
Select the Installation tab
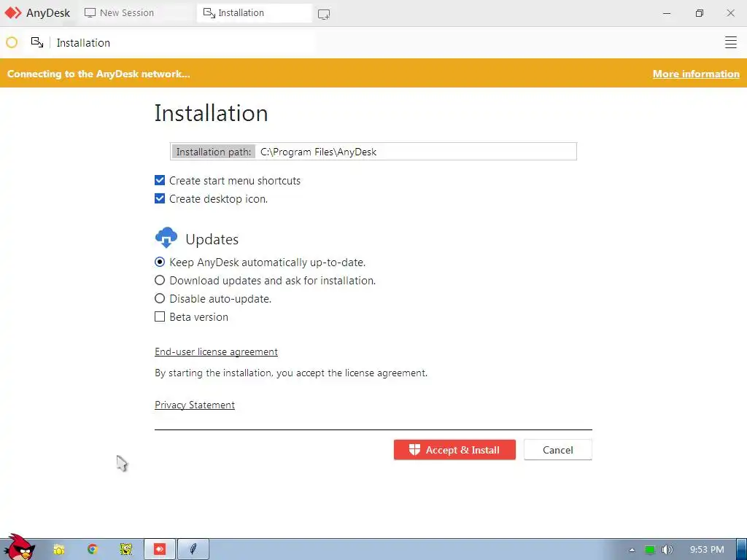tap(254, 13)
